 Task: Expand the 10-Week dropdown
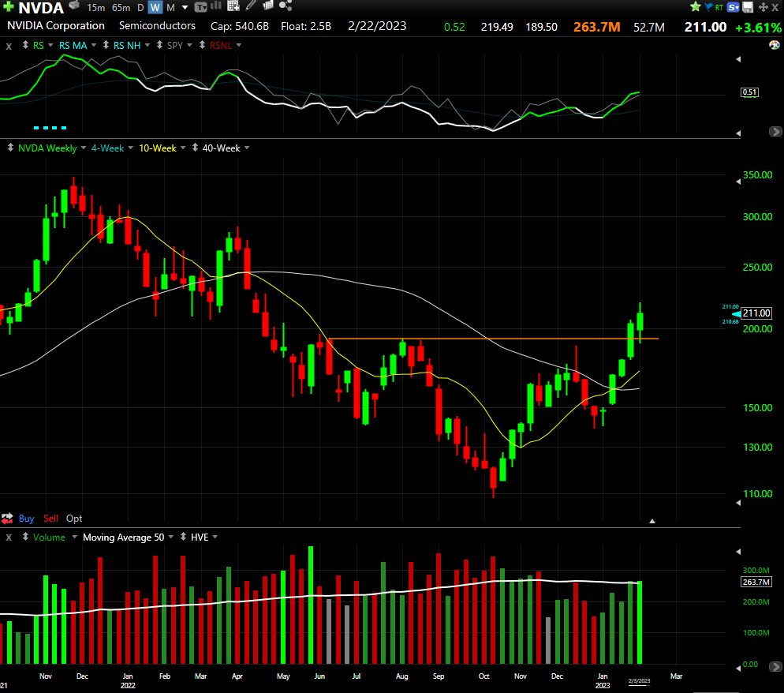click(x=183, y=148)
